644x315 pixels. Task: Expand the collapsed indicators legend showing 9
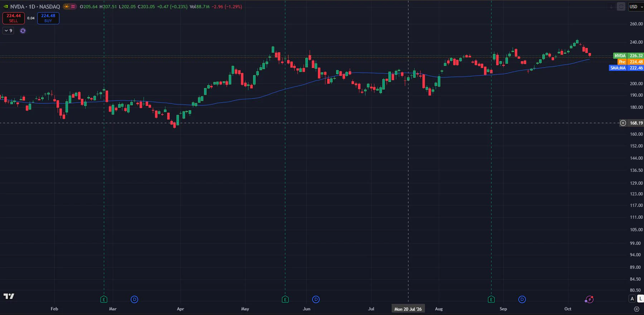tap(8, 31)
